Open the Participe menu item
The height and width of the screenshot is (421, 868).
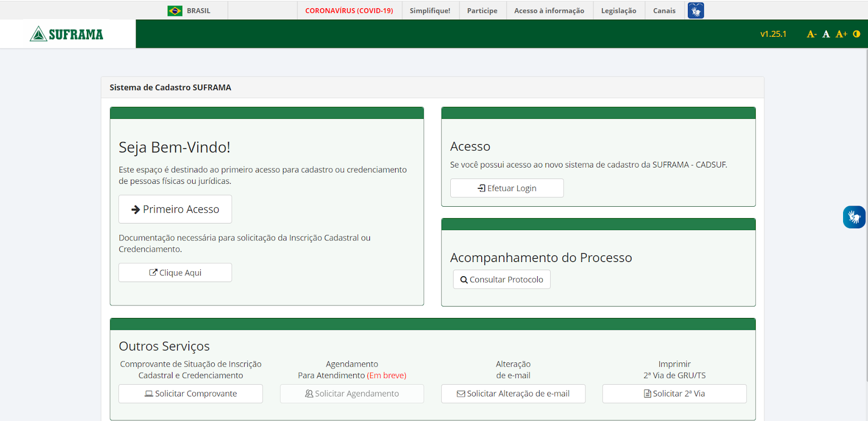coord(482,11)
